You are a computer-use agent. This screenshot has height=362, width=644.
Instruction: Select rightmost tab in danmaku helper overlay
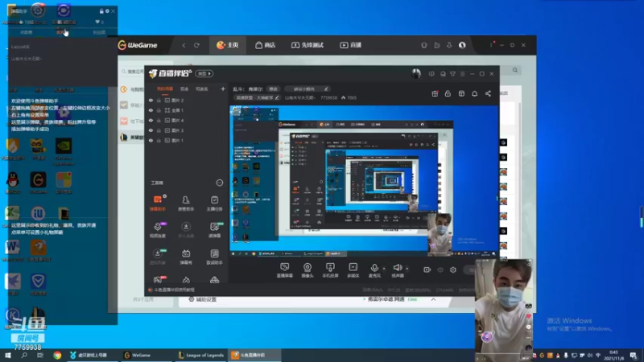(x=99, y=32)
